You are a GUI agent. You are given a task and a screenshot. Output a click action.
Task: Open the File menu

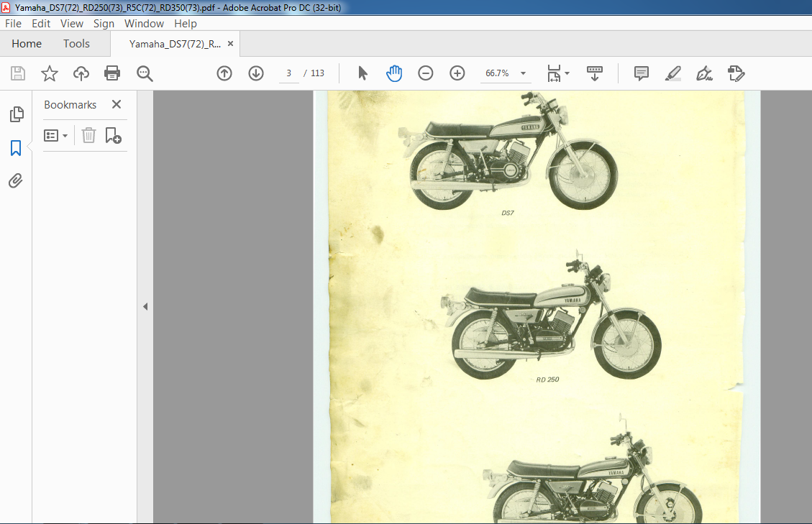14,23
